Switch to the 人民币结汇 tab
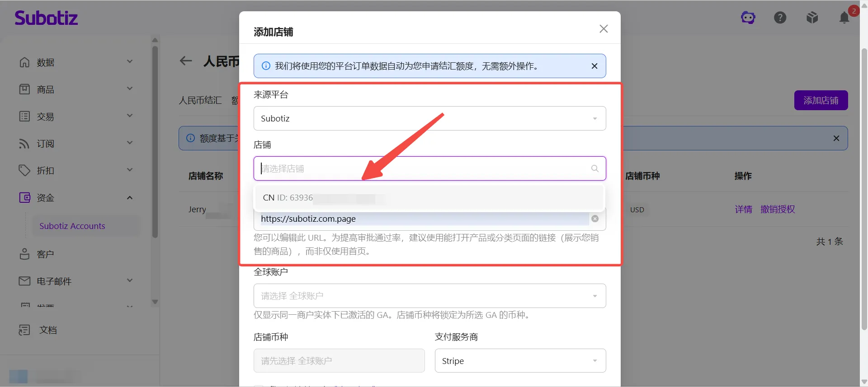This screenshot has height=387, width=868. coord(200,100)
